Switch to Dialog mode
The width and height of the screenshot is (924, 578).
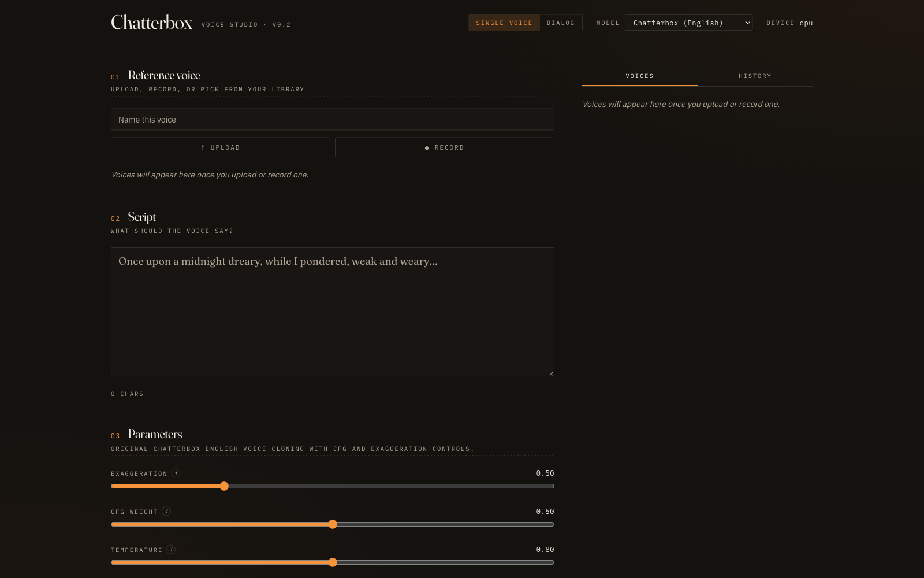(x=561, y=23)
